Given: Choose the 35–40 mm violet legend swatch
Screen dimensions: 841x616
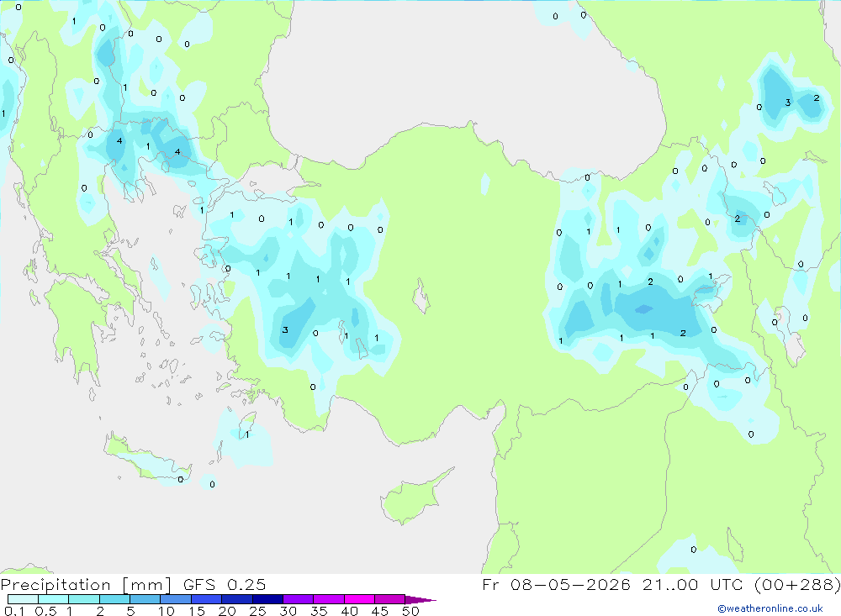Looking at the screenshot, I should point(329,599).
